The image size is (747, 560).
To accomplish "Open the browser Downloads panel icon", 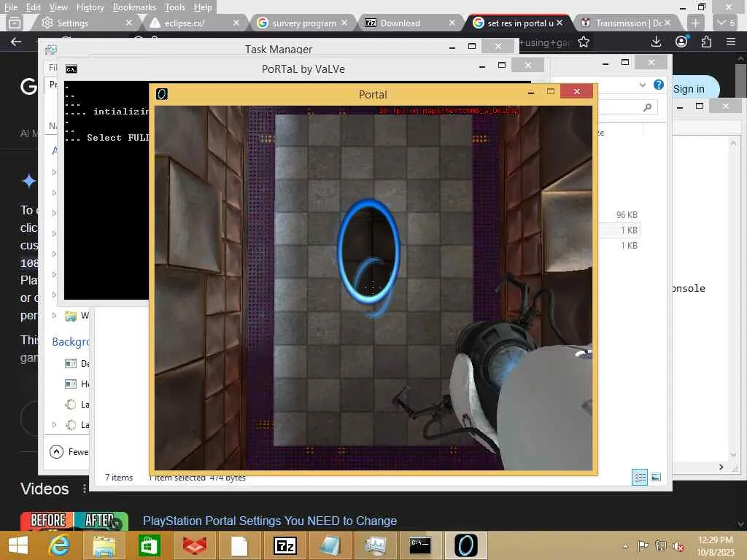I will (656, 42).
